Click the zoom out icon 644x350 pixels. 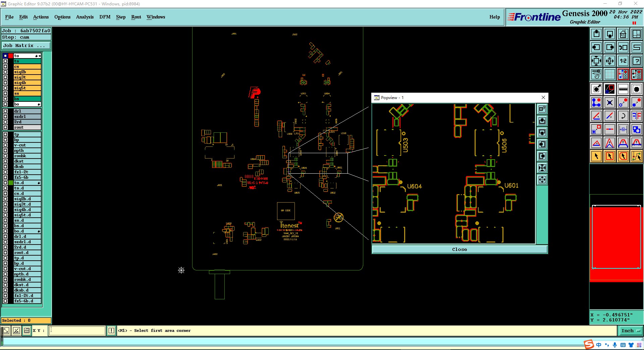tap(610, 61)
